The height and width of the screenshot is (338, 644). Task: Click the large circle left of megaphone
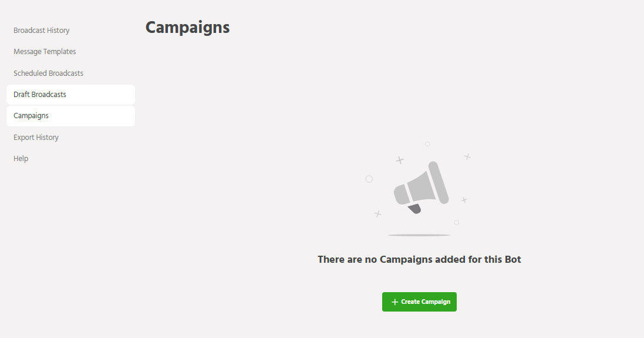[369, 179]
